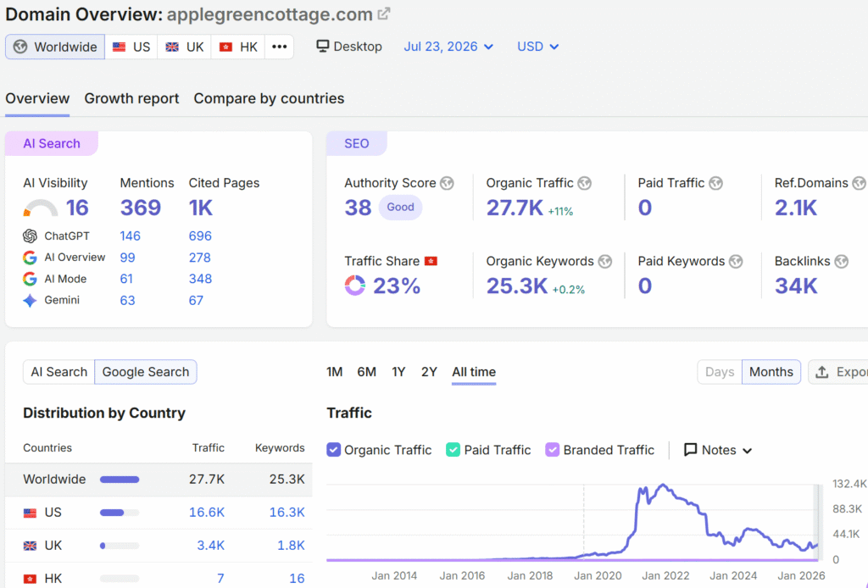Image resolution: width=868 pixels, height=588 pixels.
Task: Open external link icon beside applegreencottage.com
Action: (384, 14)
